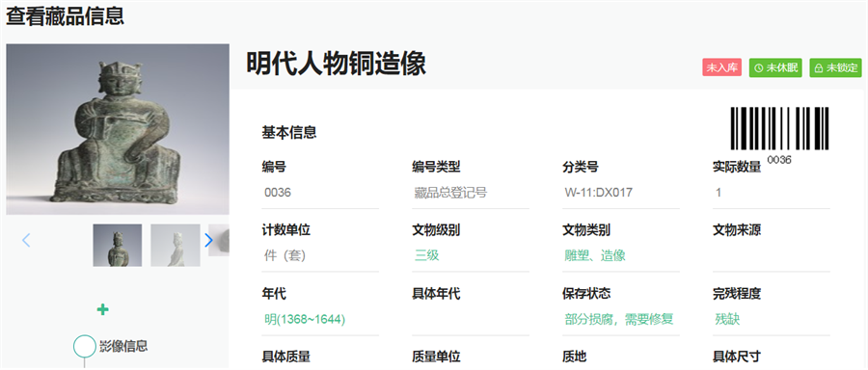
Task: Click the 具体尺寸 field label
Action: tap(737, 357)
